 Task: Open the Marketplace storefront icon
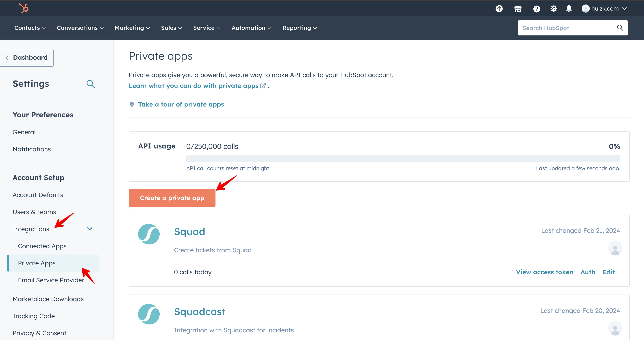click(518, 9)
